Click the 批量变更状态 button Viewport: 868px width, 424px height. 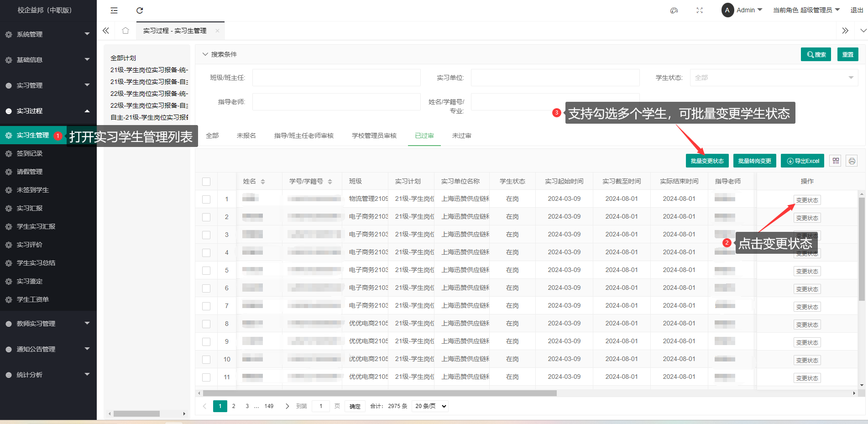(x=707, y=161)
